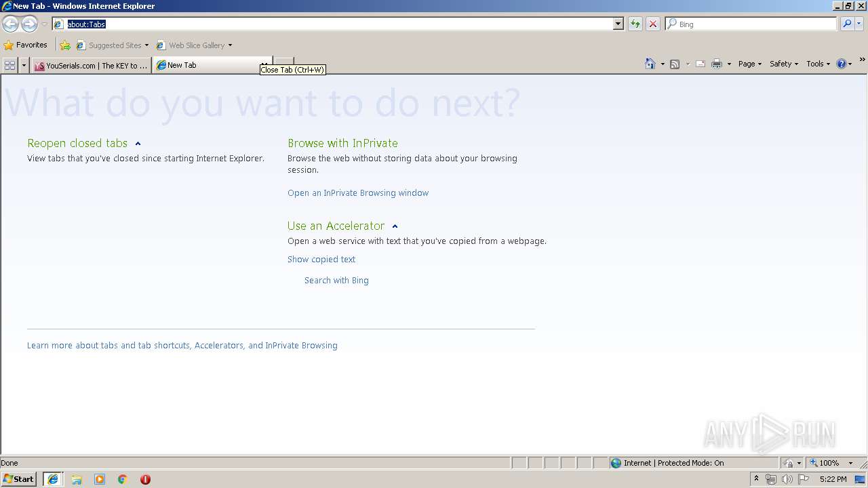Viewport: 868px width, 488px height.
Task: Open the zoom level dropdown arrow
Action: 850,463
